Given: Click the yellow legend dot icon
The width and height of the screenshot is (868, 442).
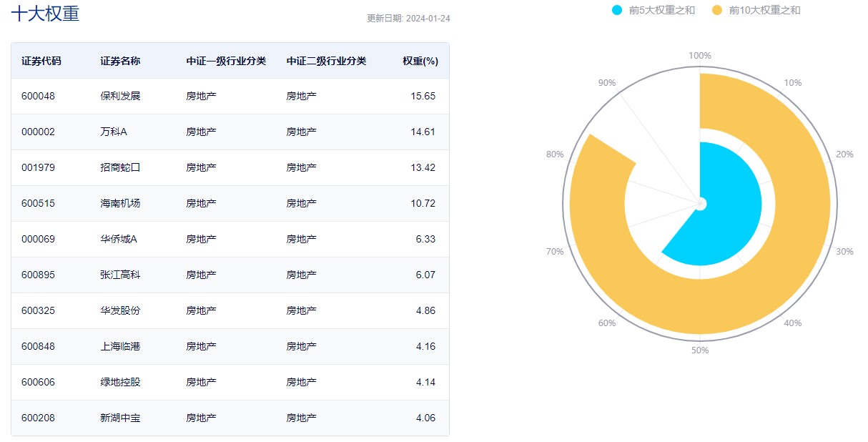Looking at the screenshot, I should pos(717,11).
